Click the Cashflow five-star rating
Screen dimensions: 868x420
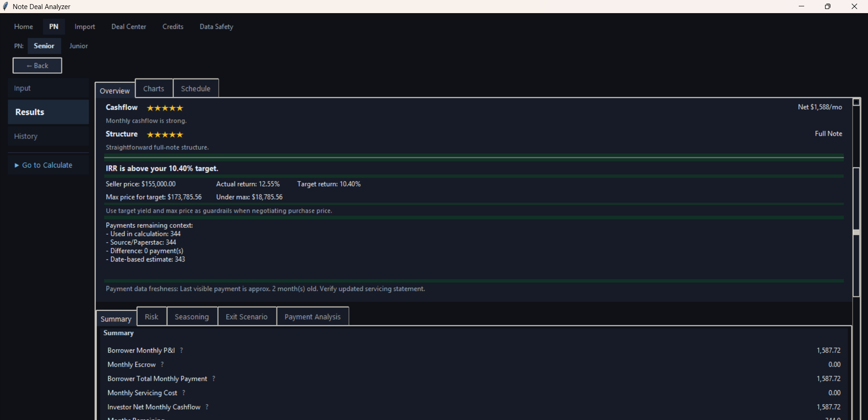coord(165,108)
